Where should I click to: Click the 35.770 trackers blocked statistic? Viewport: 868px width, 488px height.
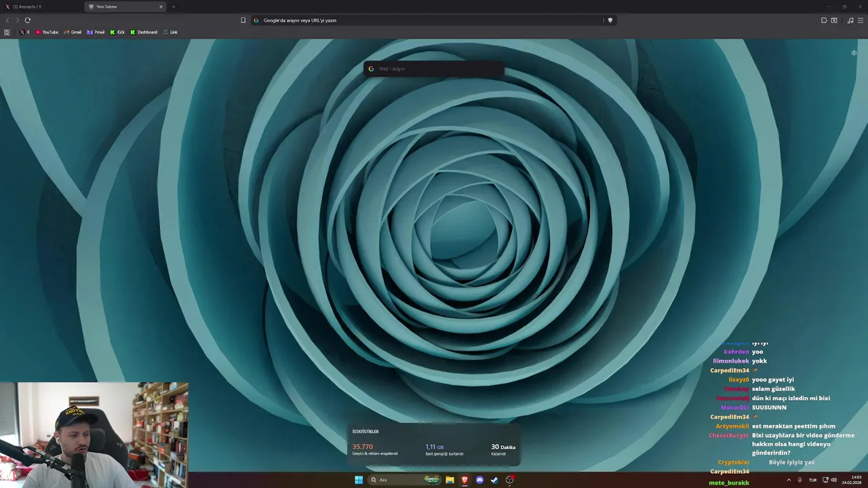pyautogui.click(x=375, y=449)
